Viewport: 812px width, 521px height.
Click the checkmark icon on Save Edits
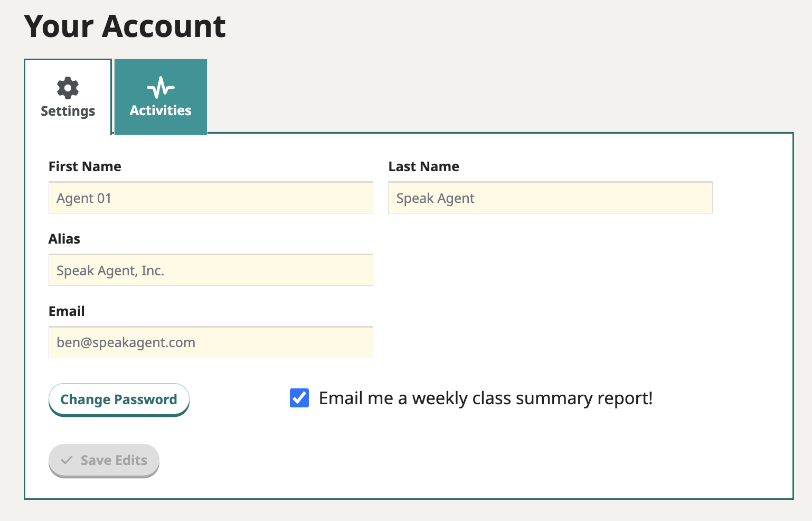click(x=67, y=460)
